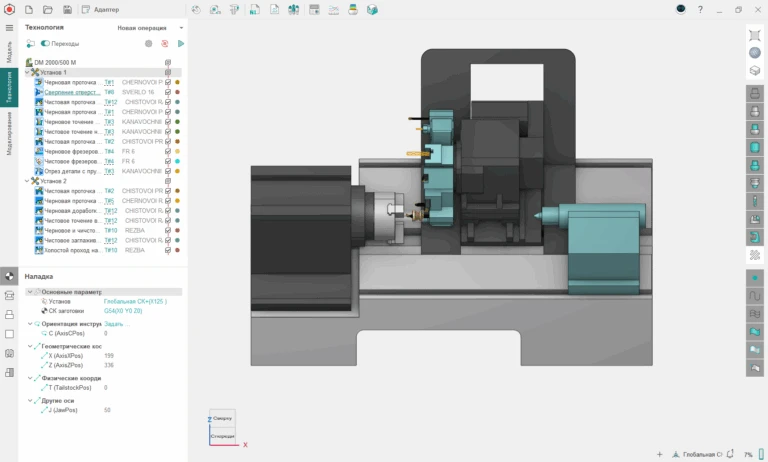
Task: Click the Fit view icon in right toolbar
Action: pos(755,35)
